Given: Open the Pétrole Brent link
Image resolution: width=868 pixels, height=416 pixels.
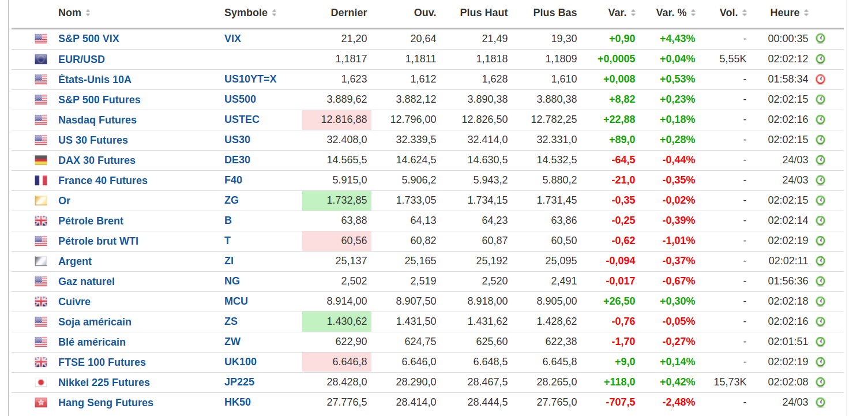Looking at the screenshot, I should tap(91, 221).
